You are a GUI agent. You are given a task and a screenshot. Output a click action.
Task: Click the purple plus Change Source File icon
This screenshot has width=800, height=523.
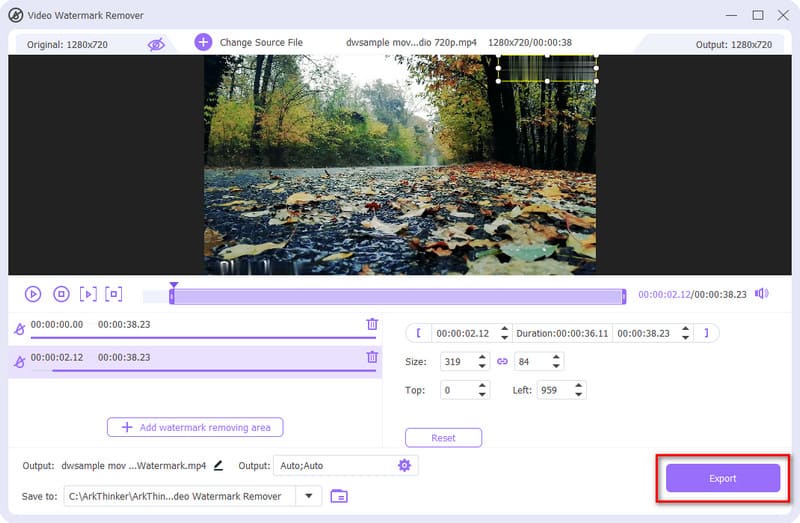tap(203, 42)
